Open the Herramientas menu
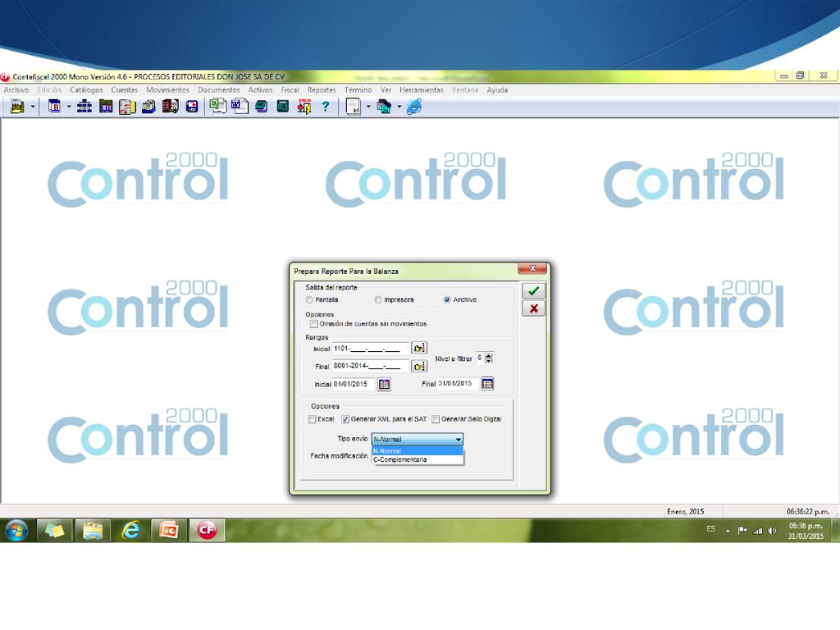 (421, 90)
